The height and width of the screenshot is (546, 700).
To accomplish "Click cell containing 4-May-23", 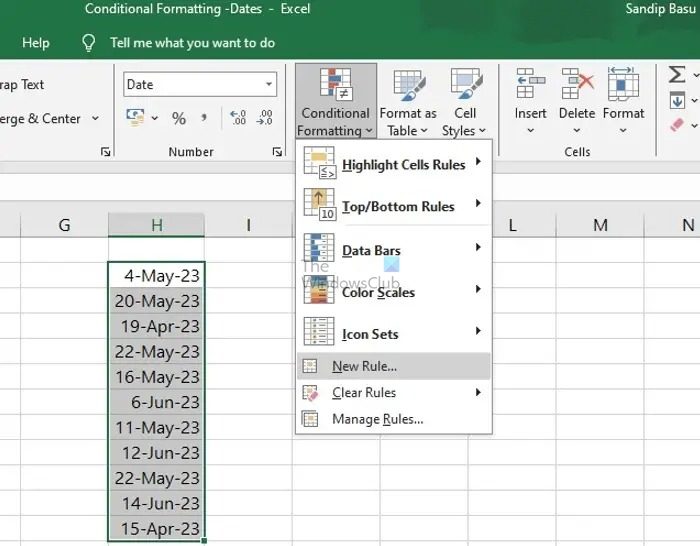I will (x=156, y=275).
